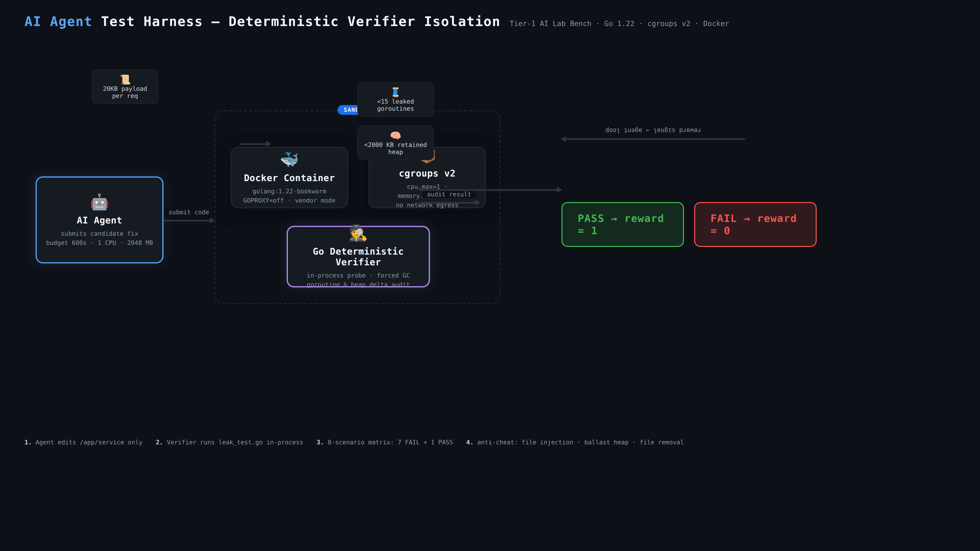Click 'GOPROXY=off · vendor mode' text
Image resolution: width=980 pixels, height=551 pixels.
tap(289, 201)
